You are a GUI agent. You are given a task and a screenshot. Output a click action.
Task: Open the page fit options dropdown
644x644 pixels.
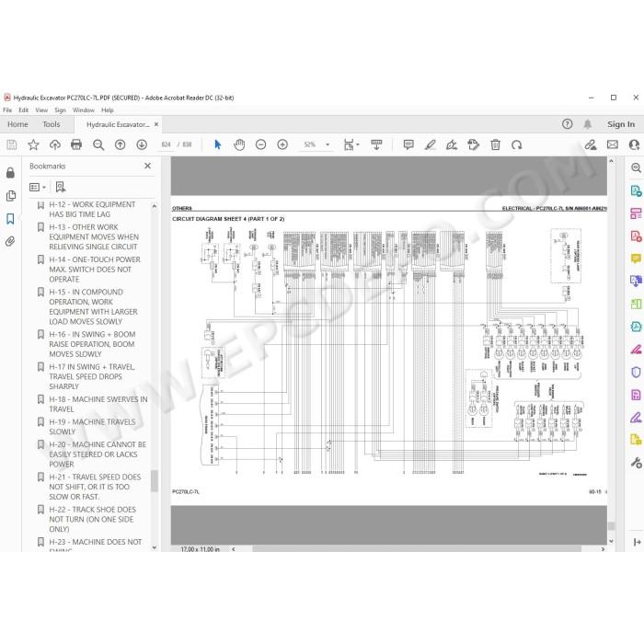pos(351,144)
